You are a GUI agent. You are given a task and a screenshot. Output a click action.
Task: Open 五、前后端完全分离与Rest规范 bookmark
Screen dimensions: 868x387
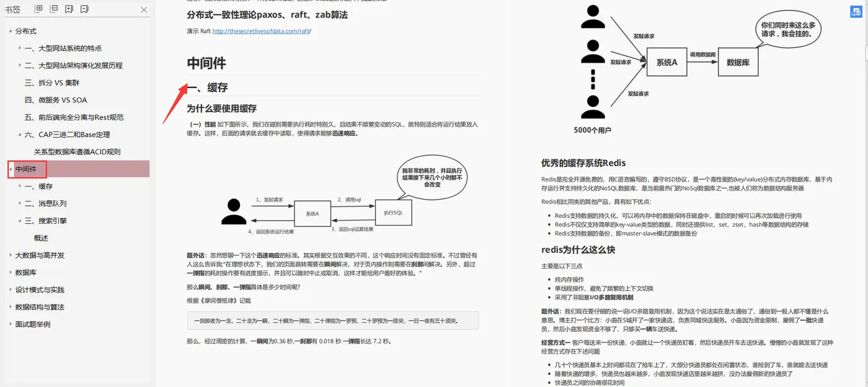click(x=74, y=117)
